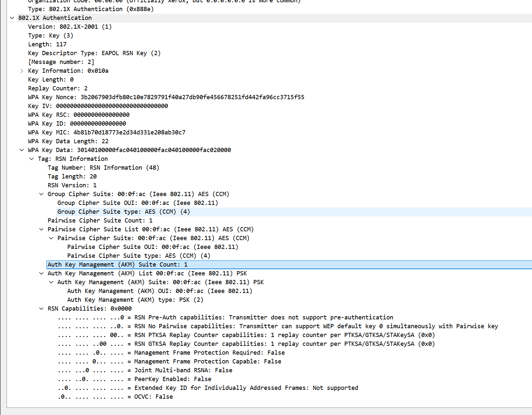The width and height of the screenshot is (532, 415).
Task: Select the PeerKey Enabled: False row
Action: tap(135, 379)
